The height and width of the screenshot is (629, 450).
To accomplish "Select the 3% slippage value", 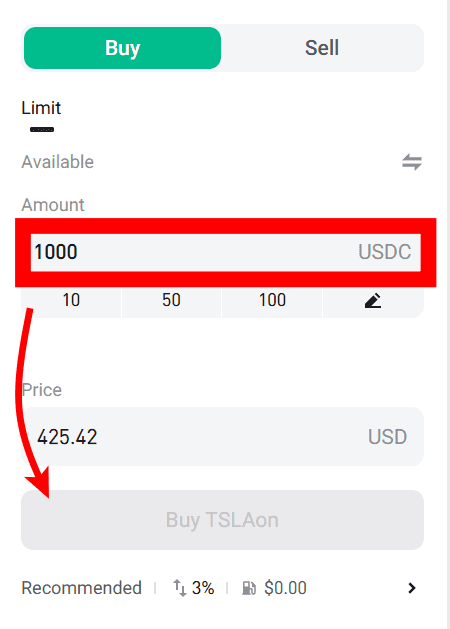I will tap(203, 588).
